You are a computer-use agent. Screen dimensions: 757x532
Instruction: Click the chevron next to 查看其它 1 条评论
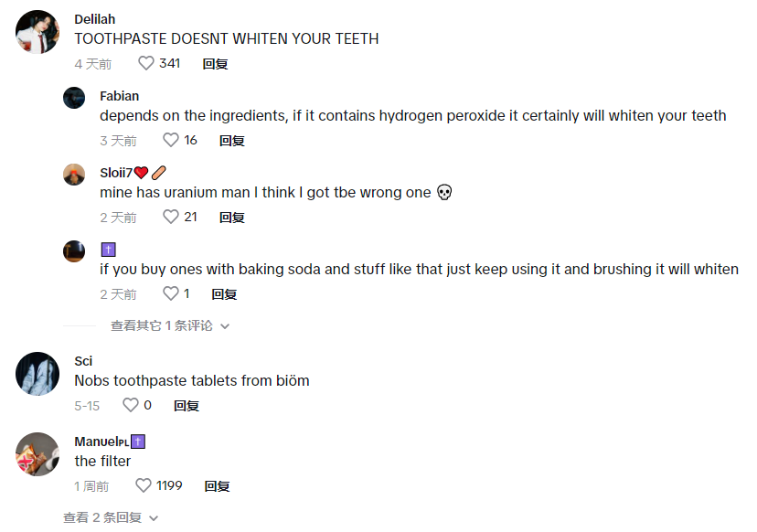(225, 326)
